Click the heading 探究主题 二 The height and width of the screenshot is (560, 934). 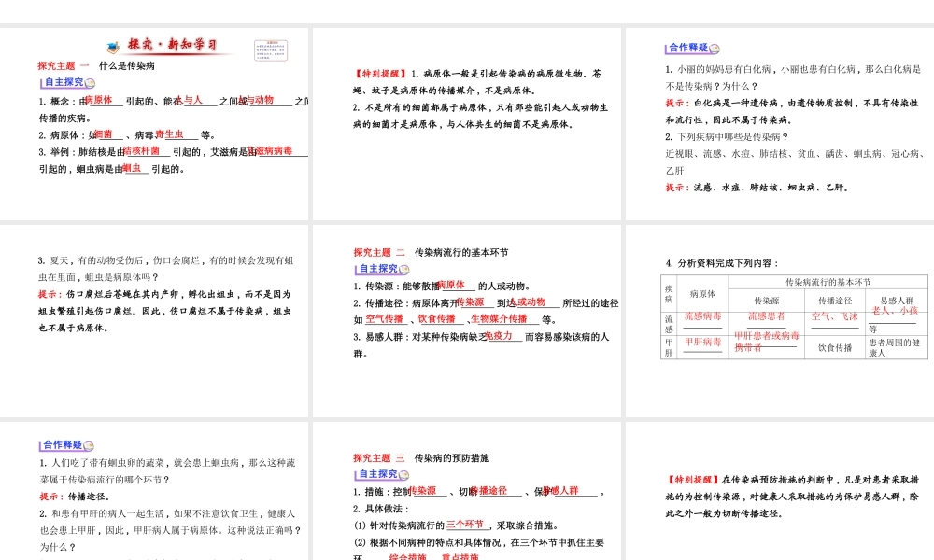(x=379, y=252)
